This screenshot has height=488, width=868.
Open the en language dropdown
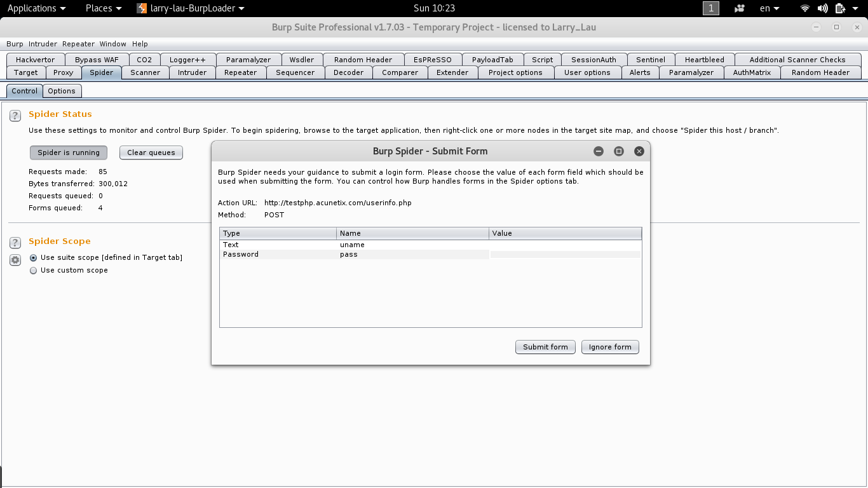coord(770,8)
